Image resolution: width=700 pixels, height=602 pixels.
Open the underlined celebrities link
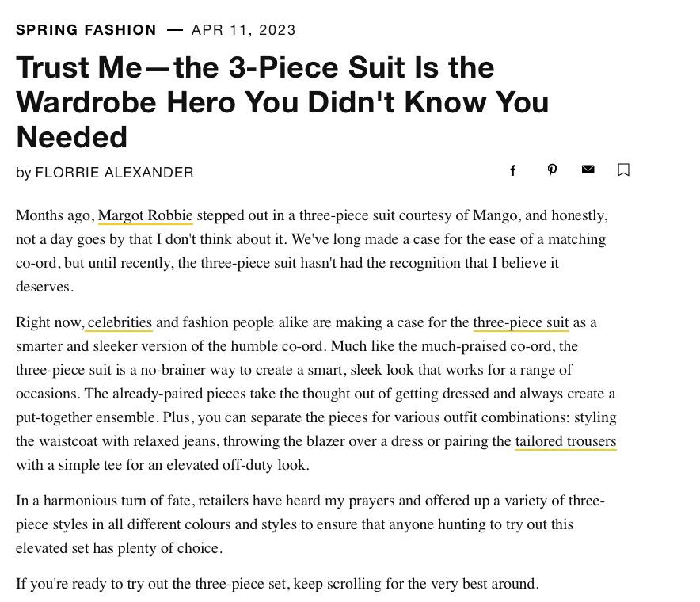click(120, 322)
